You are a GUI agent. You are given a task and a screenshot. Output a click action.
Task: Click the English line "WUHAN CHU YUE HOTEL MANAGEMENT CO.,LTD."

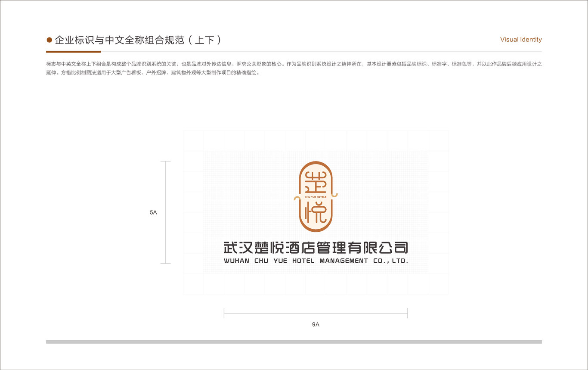pos(316,261)
